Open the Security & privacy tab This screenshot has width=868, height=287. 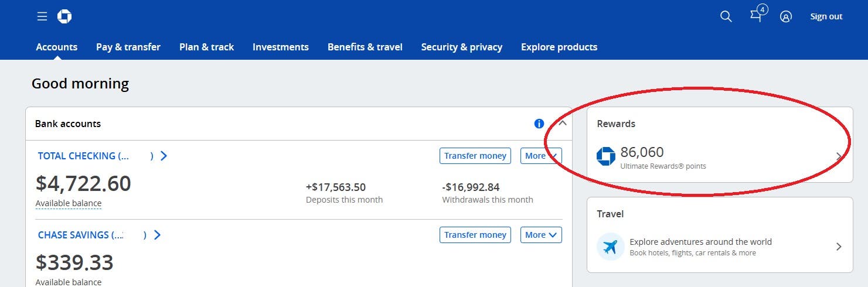(462, 47)
